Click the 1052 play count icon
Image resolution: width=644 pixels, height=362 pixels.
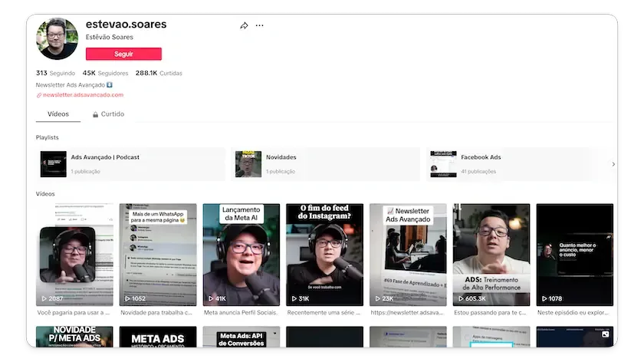(128, 298)
